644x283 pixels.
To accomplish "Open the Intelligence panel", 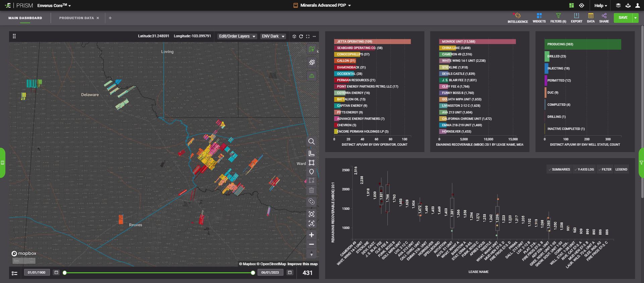I will point(518,18).
